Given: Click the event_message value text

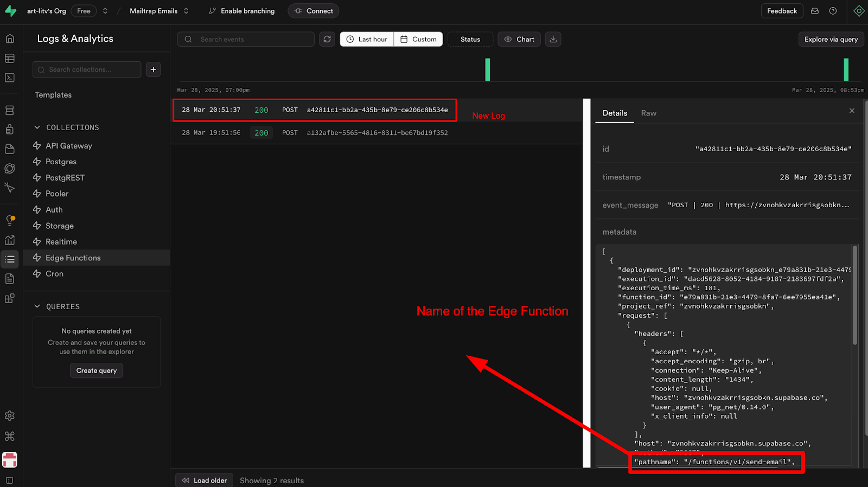Looking at the screenshot, I should tap(758, 205).
